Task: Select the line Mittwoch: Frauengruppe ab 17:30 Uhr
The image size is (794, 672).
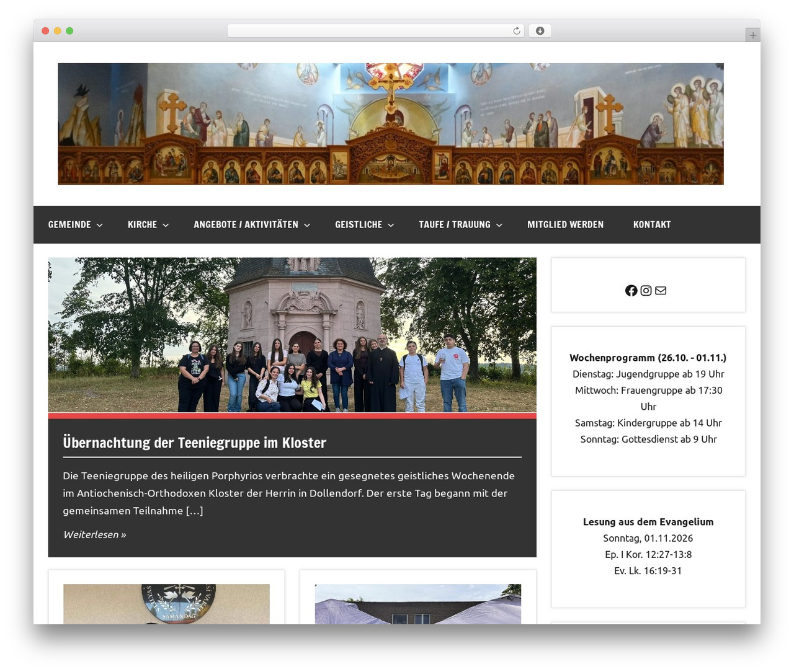Action: (648, 399)
